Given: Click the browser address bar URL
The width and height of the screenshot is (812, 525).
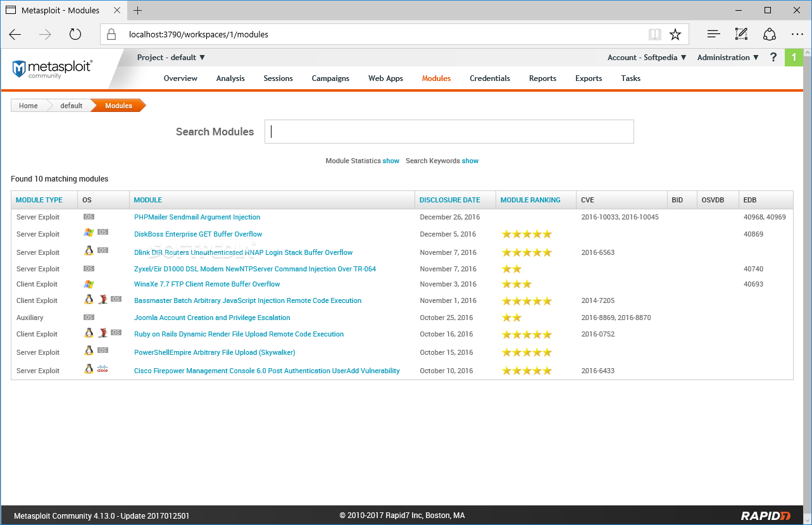Looking at the screenshot, I should 199,34.
